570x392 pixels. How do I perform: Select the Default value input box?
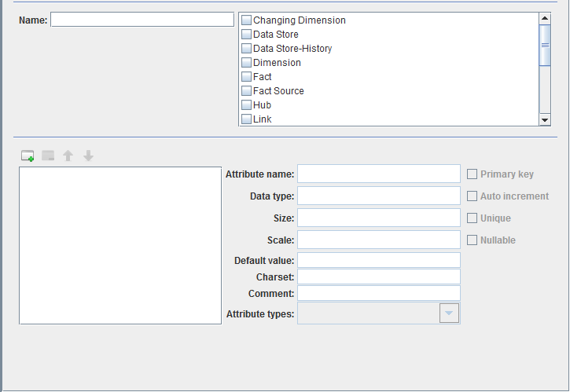point(378,260)
